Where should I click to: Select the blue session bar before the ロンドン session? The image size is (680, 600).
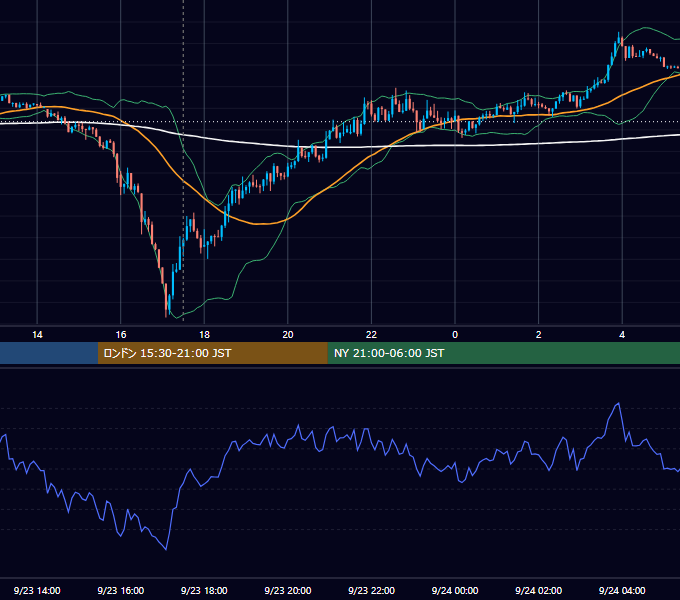click(x=49, y=353)
